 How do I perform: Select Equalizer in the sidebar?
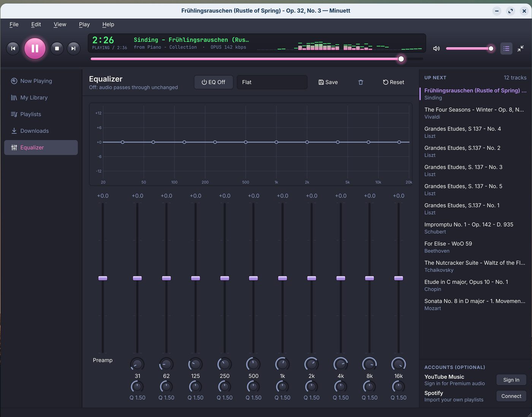pos(41,147)
